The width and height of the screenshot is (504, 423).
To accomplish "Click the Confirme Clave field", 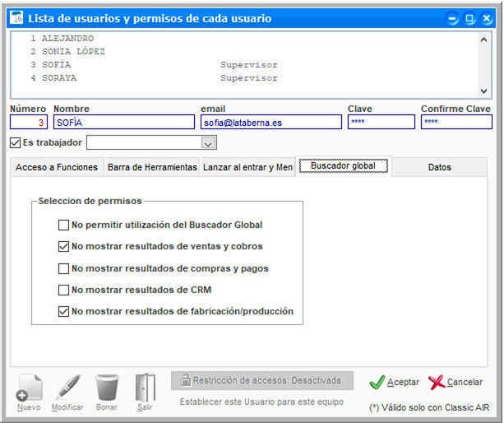I will [456, 123].
